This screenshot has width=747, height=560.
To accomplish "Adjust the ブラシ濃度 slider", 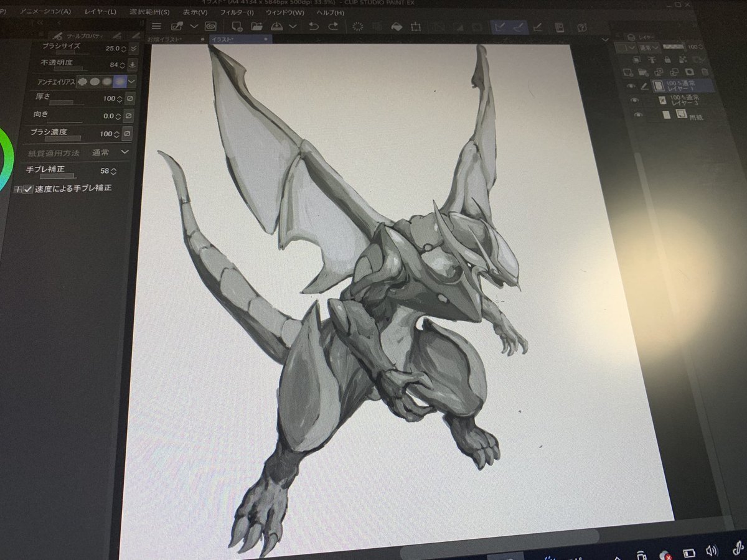I will pos(63,138).
